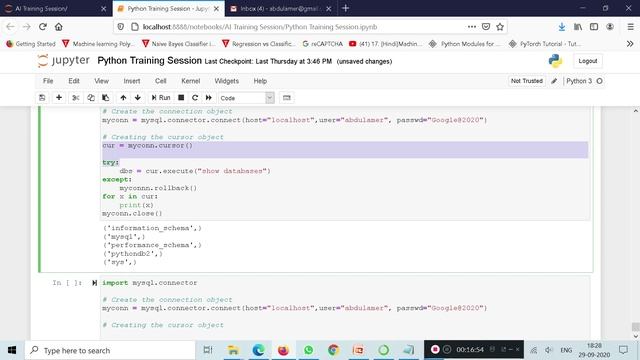This screenshot has height=360, width=640.
Task: Open the Widgets menu
Action: 227,81
